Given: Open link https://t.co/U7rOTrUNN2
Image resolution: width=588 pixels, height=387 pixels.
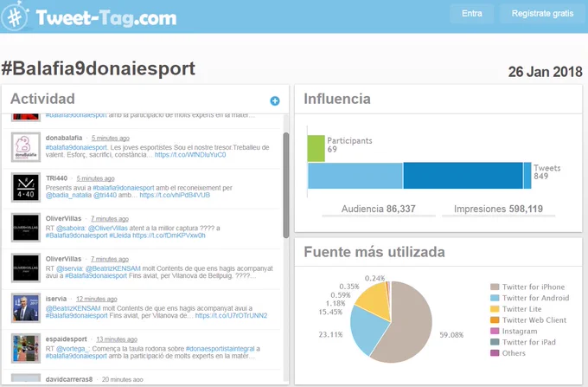Looking at the screenshot, I should point(231,315).
